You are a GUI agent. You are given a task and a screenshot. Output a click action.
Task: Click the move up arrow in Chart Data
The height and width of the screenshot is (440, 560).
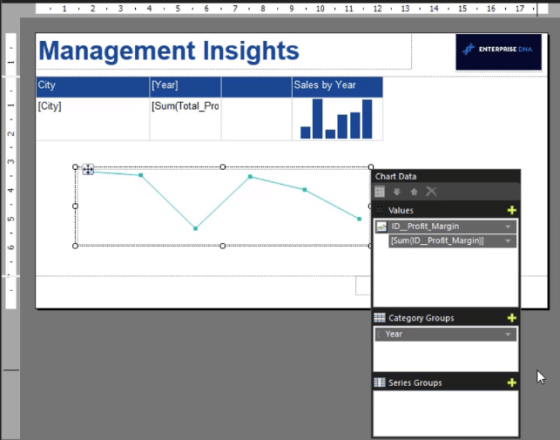coord(414,192)
